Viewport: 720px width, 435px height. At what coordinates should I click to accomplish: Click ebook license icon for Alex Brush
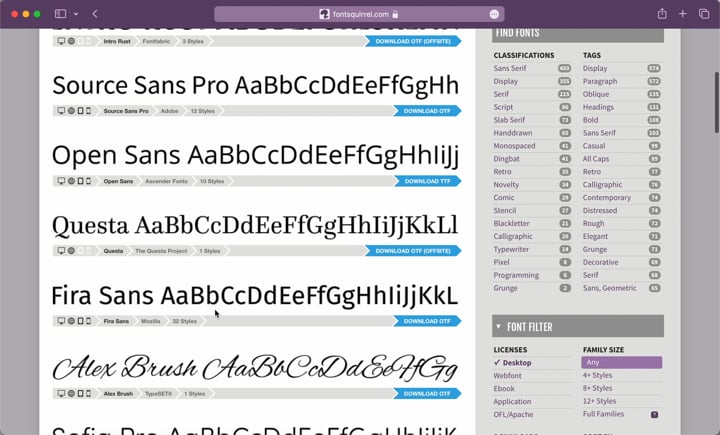pos(80,393)
